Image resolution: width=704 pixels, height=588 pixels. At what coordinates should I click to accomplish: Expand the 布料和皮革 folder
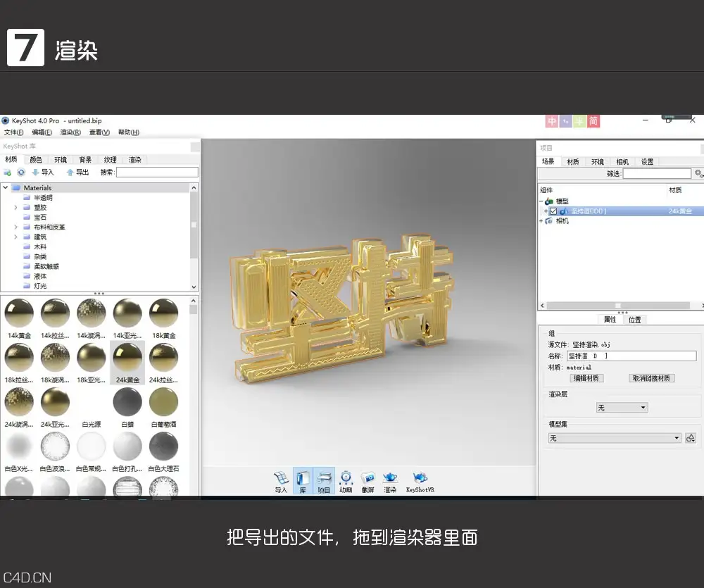[x=15, y=227]
